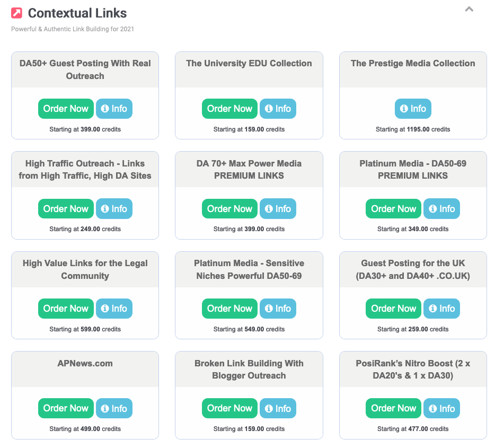
Task: View Info for The Prestige Media Collection
Action: tap(413, 109)
